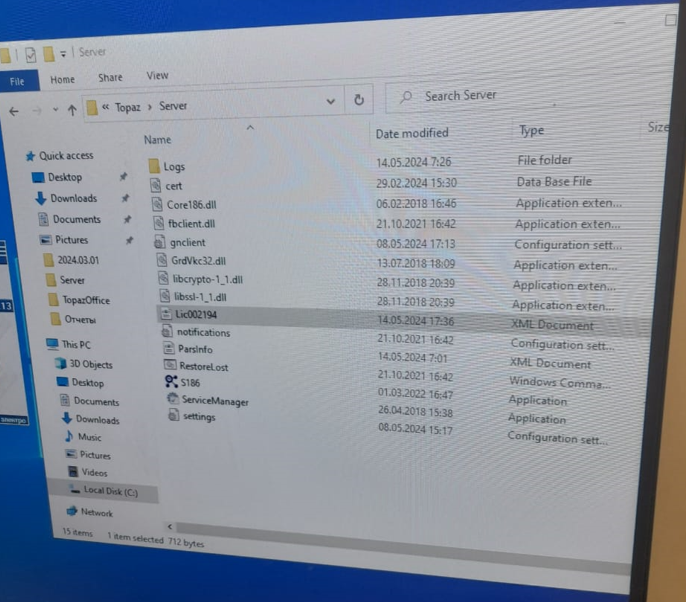Select Documents under This PC
This screenshot has height=602, width=686.
click(96, 401)
